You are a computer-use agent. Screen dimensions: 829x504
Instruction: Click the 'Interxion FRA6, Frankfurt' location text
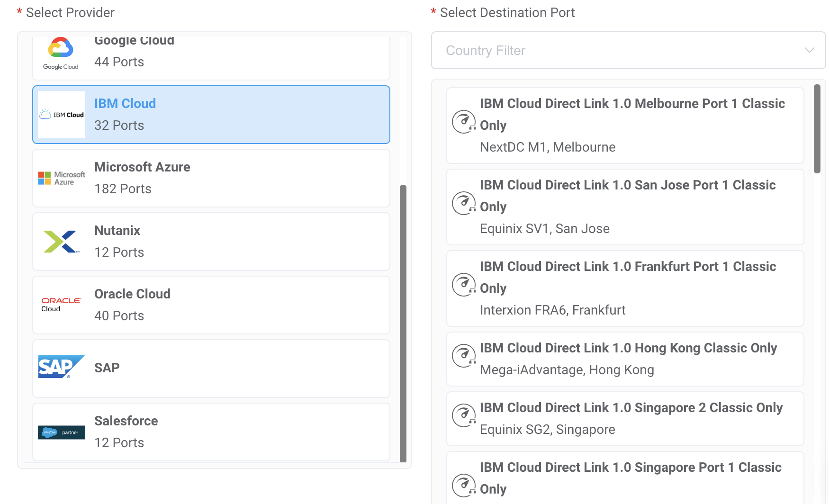[x=553, y=310]
